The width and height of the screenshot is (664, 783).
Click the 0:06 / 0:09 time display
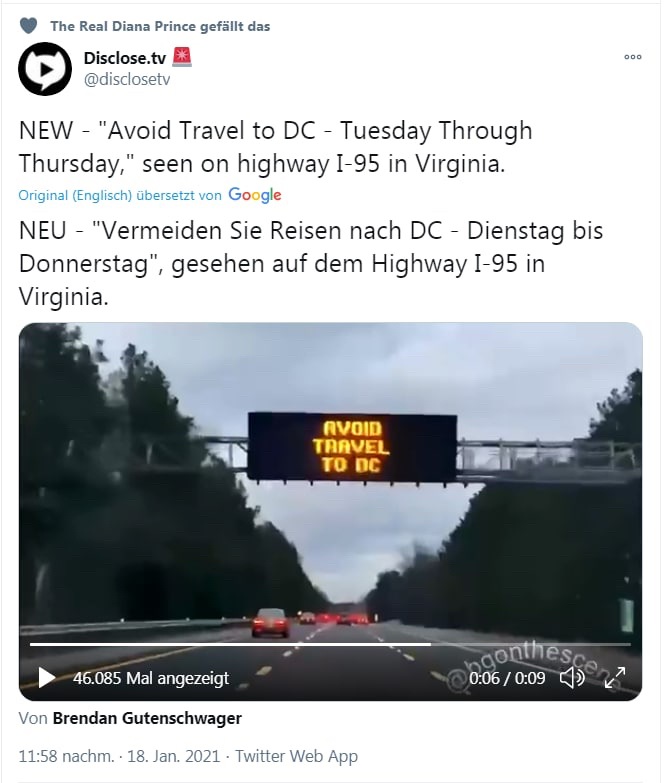[x=507, y=678]
